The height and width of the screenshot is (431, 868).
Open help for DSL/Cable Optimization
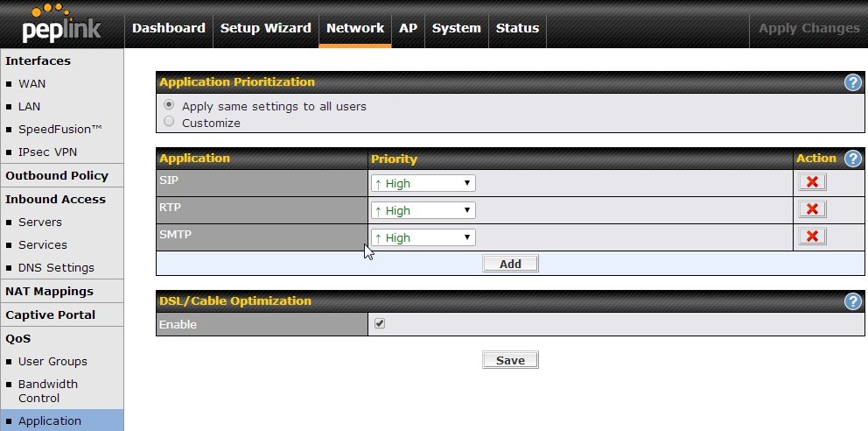tap(853, 301)
